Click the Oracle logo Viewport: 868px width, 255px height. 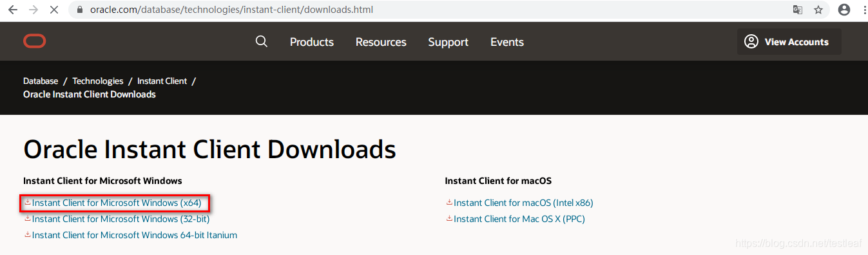[34, 41]
